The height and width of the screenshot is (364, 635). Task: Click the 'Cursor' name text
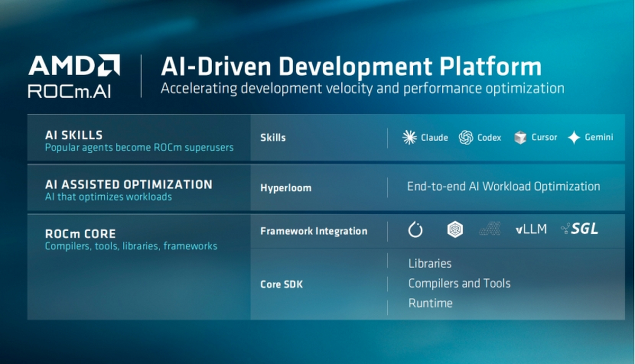544,138
